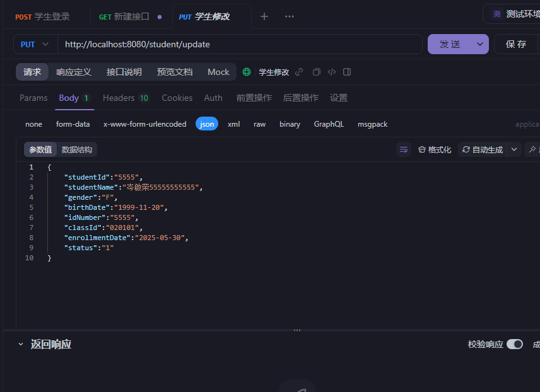This screenshot has height=392, width=540.
Task: Select the msgpack body type
Action: point(373,124)
